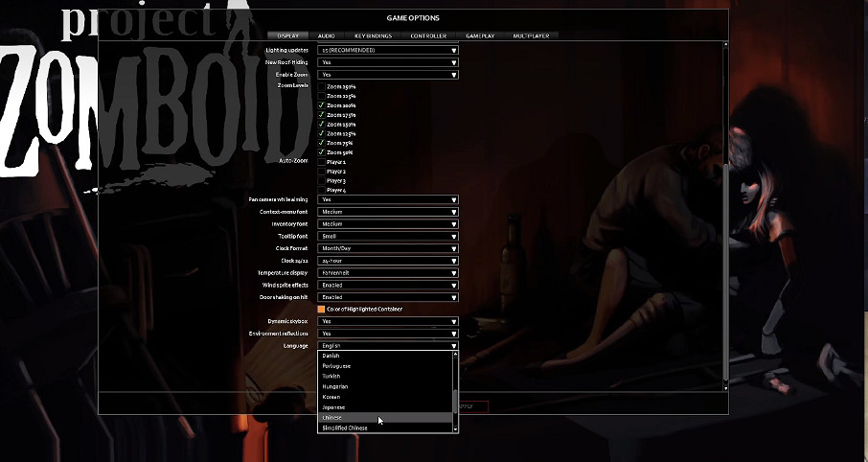Pick the Color of Highlighted Container swatch
The width and height of the screenshot is (868, 462).
point(322,309)
